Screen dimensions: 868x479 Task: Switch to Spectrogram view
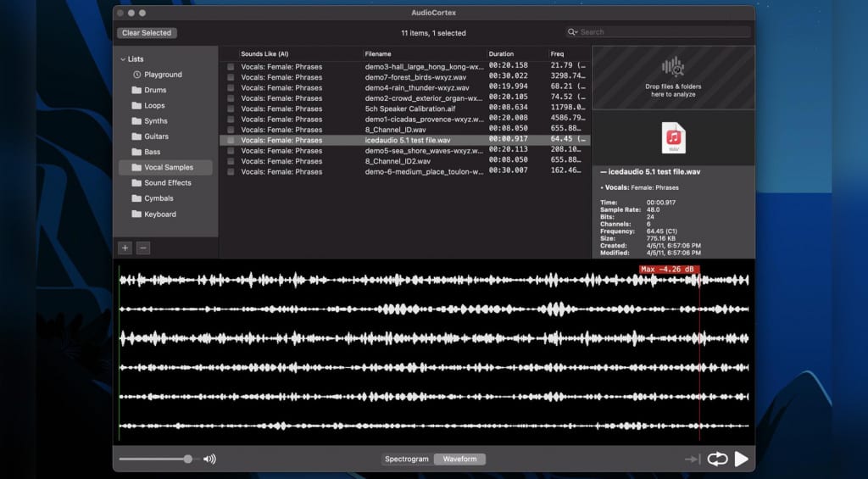click(407, 459)
